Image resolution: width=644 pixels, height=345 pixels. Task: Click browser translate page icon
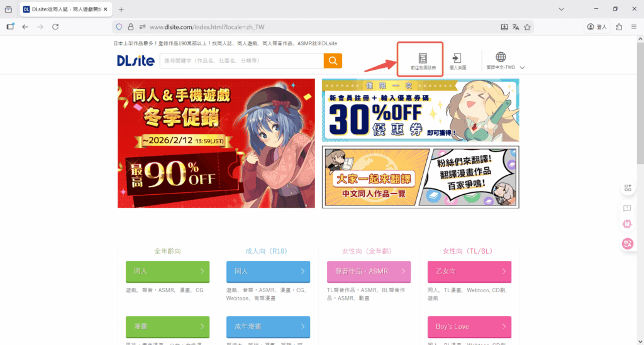516,27
